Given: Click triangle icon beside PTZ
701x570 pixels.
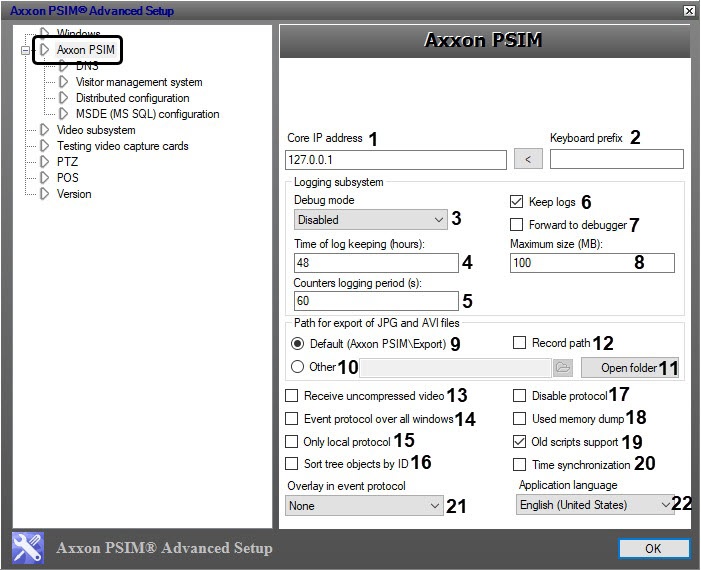Looking at the screenshot, I should click(x=44, y=161).
